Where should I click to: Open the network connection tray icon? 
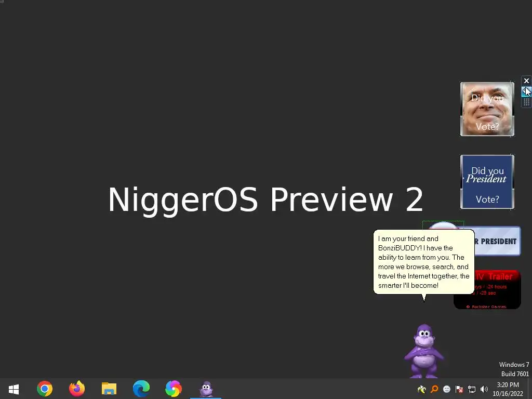pos(472,389)
